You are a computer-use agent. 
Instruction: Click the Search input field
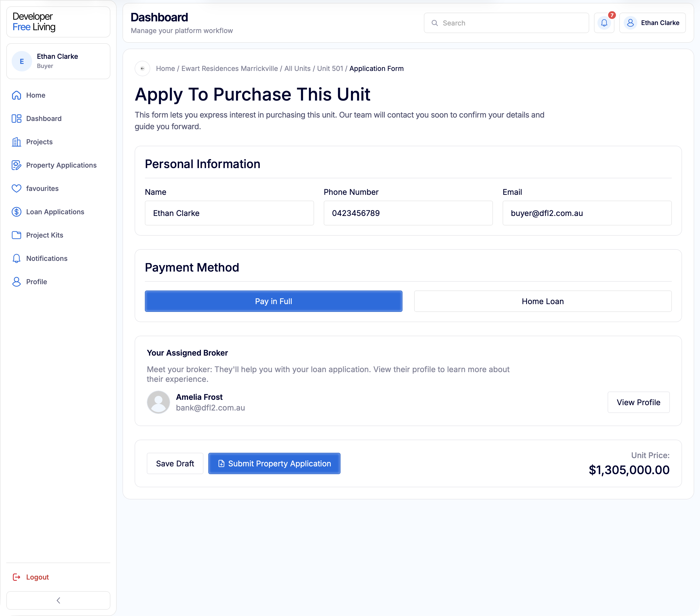[506, 23]
